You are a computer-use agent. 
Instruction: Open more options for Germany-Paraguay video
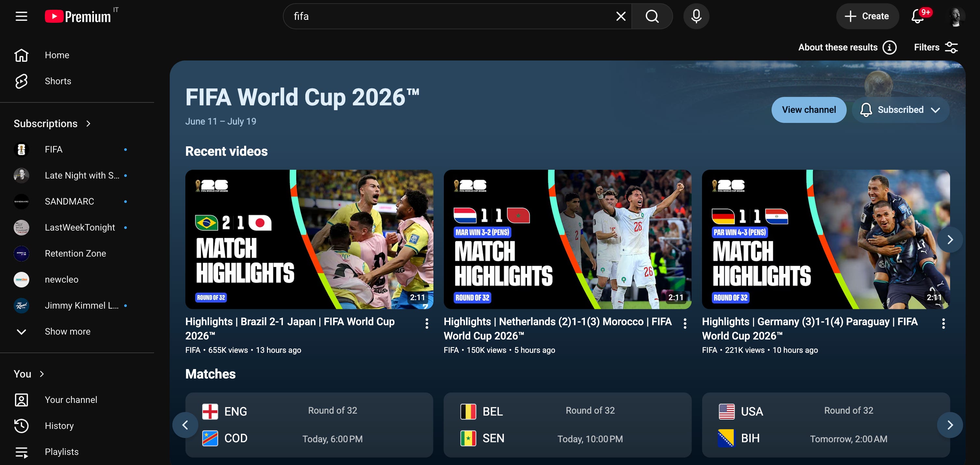point(943,324)
